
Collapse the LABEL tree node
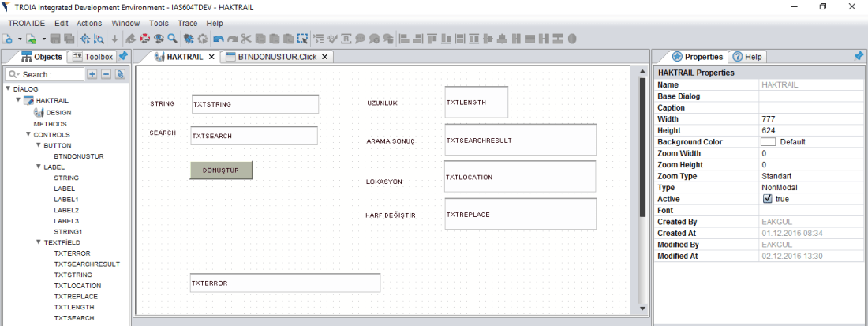click(39, 167)
